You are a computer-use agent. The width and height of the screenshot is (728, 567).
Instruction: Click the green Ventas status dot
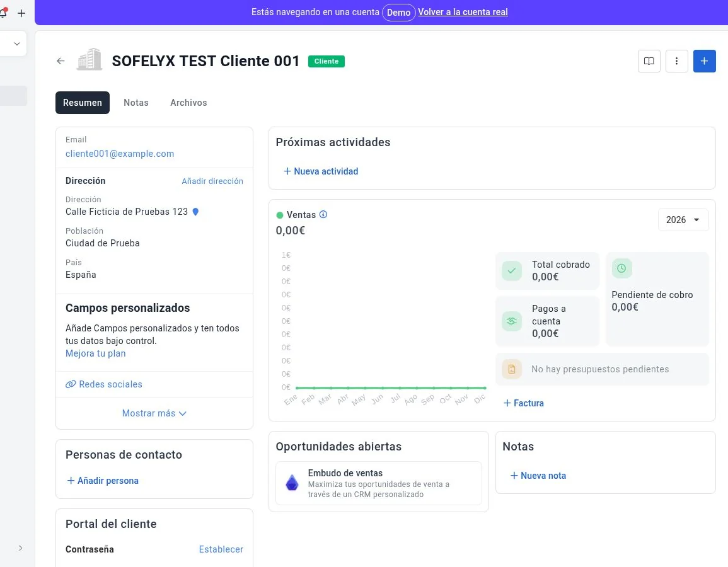point(279,215)
